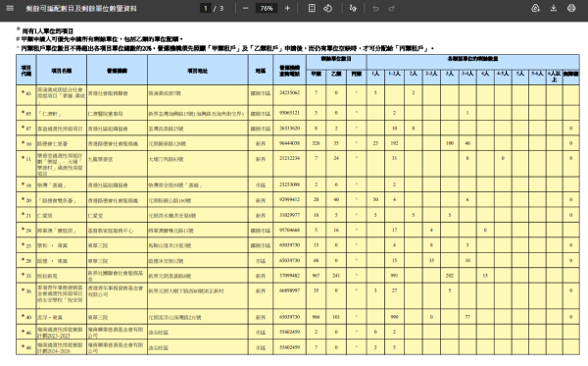Select the 甲類 column header
Image resolution: width=588 pixels, height=366 pixels.
click(317, 74)
